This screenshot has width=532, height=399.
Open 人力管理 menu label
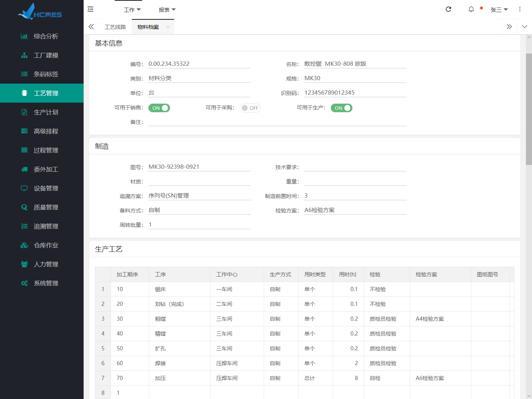(x=46, y=264)
